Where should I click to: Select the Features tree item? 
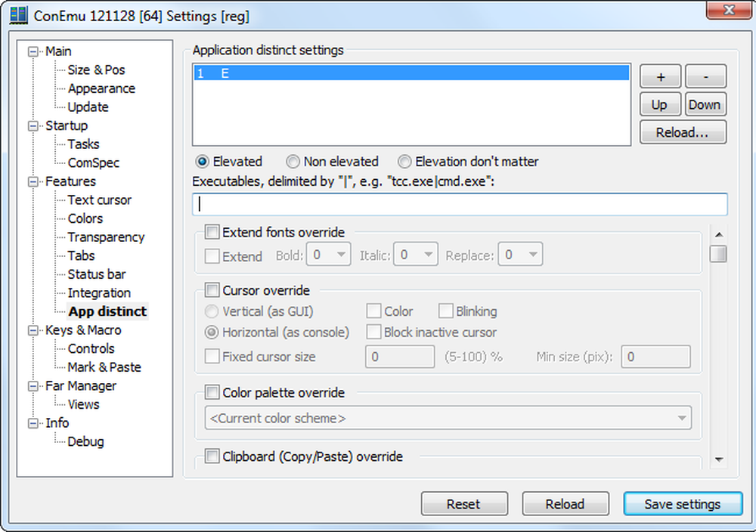pos(70,181)
